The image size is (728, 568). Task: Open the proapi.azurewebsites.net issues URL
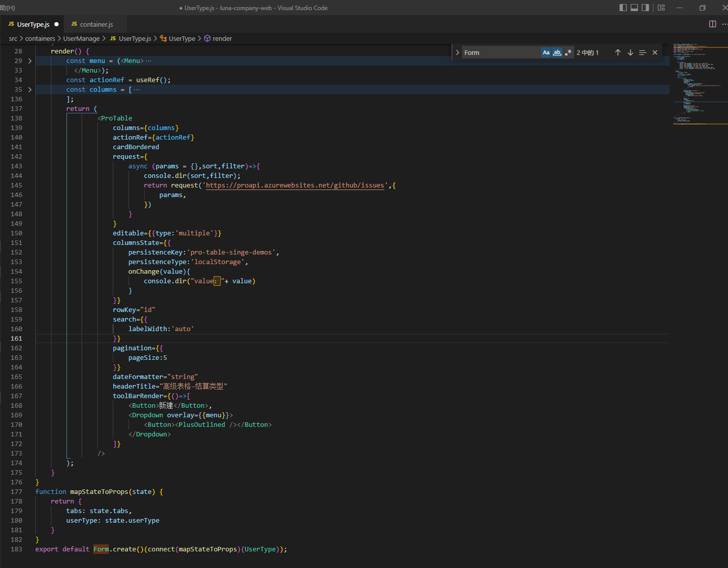tap(295, 185)
